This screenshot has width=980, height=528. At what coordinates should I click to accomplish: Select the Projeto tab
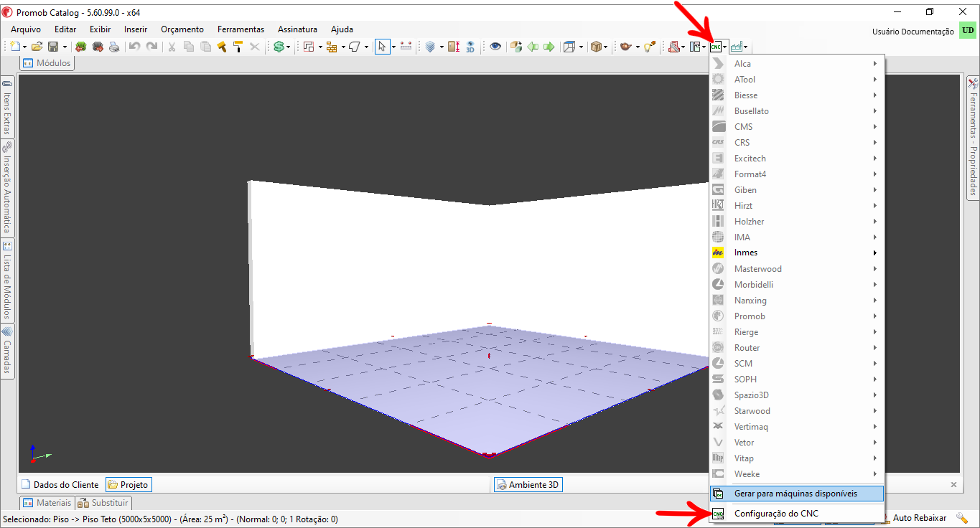(x=128, y=485)
